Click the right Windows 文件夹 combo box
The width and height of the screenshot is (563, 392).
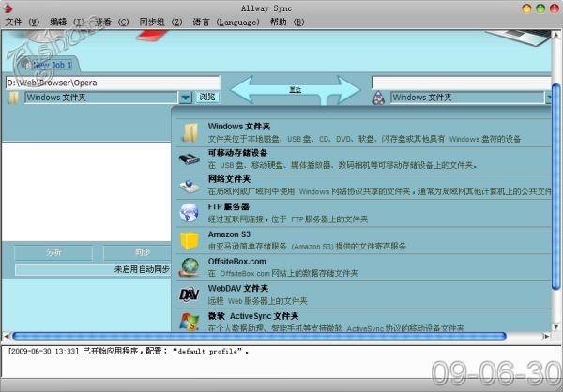(x=467, y=98)
